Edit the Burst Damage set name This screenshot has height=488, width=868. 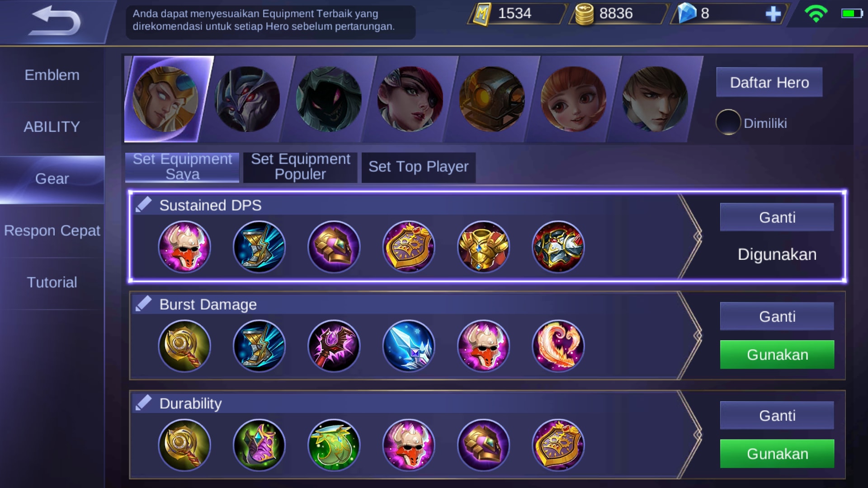(144, 304)
